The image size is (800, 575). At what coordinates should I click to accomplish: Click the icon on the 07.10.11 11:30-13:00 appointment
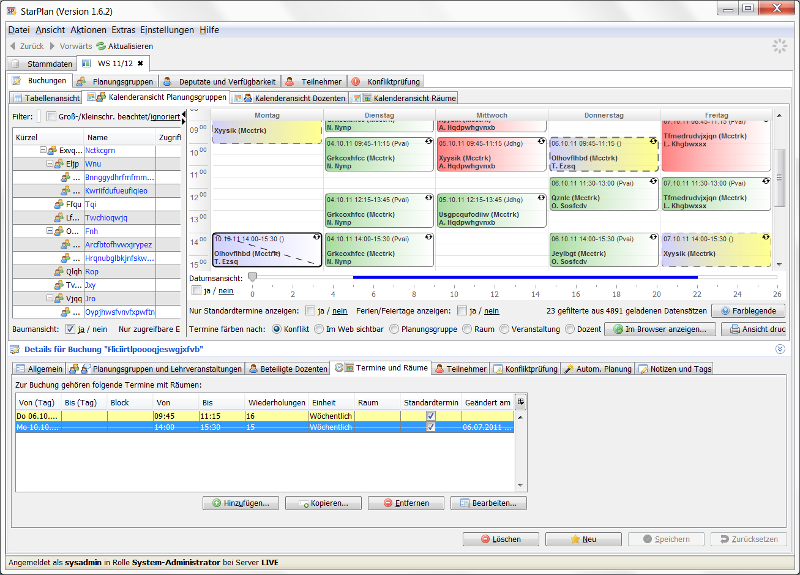766,182
